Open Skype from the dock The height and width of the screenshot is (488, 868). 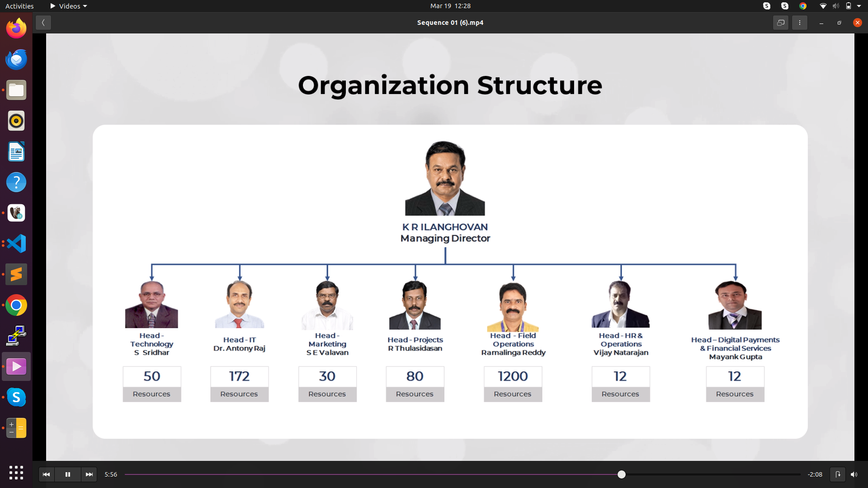[16, 397]
